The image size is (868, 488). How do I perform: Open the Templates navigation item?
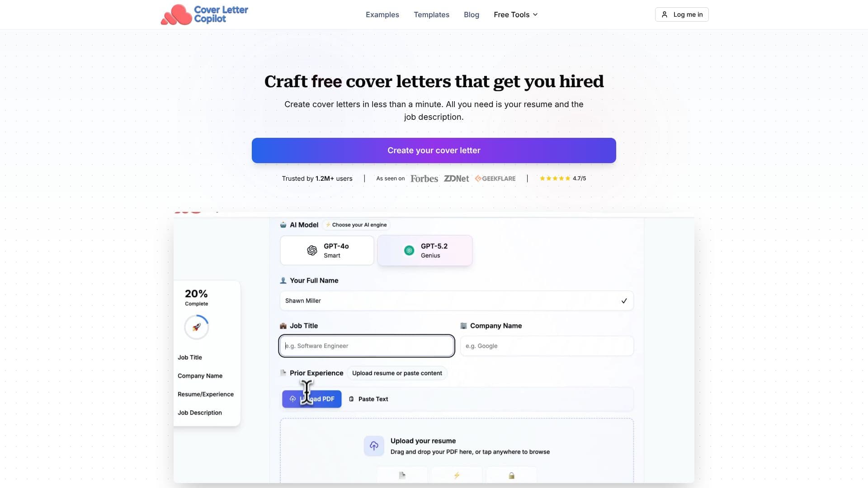click(431, 14)
